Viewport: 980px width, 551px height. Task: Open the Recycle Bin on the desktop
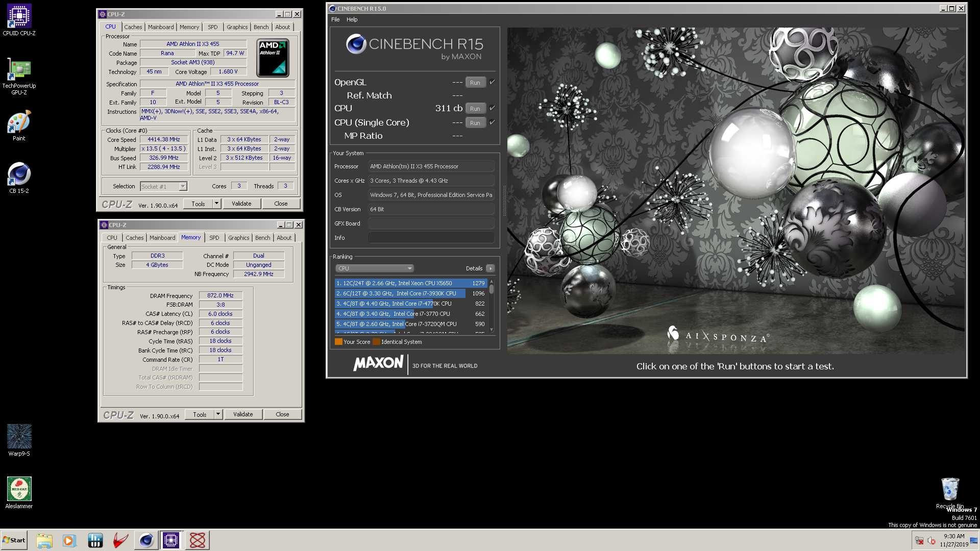[x=950, y=492]
